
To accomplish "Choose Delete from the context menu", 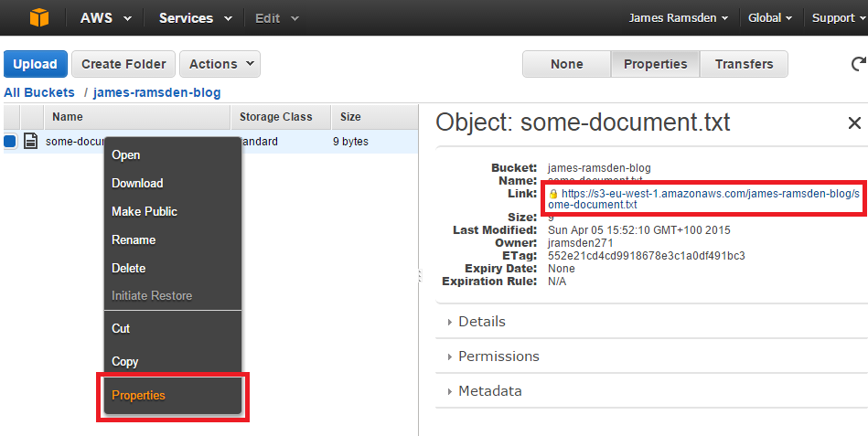I will 173,268.
